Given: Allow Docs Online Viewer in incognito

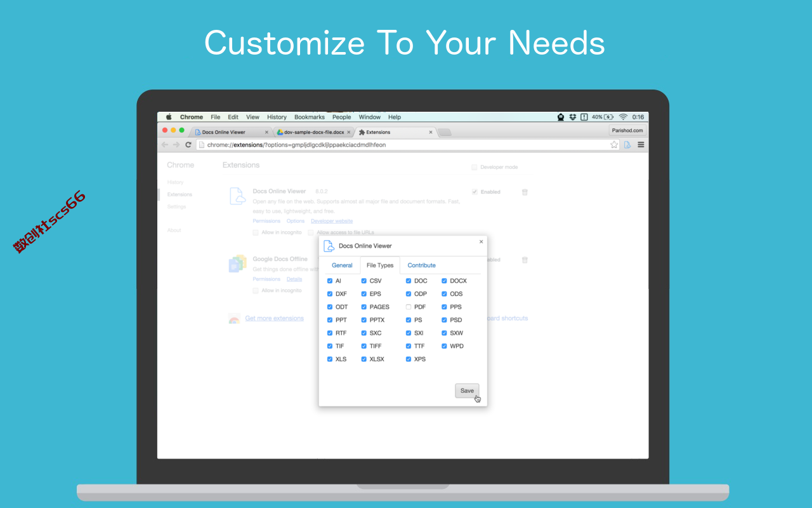Looking at the screenshot, I should pyautogui.click(x=256, y=232).
